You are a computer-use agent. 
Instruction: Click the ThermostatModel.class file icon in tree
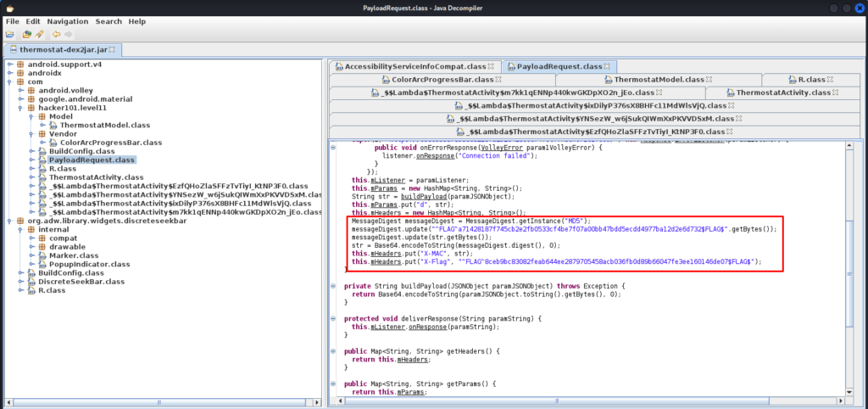[53, 126]
